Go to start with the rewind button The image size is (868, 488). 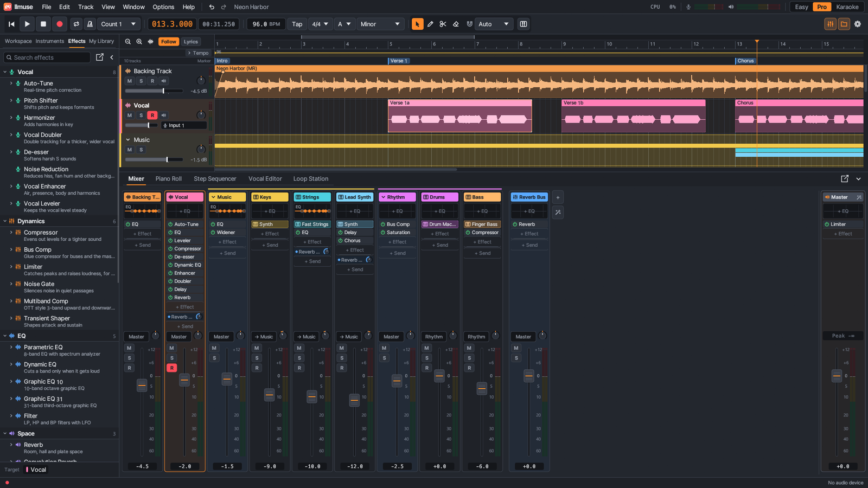pyautogui.click(x=11, y=24)
